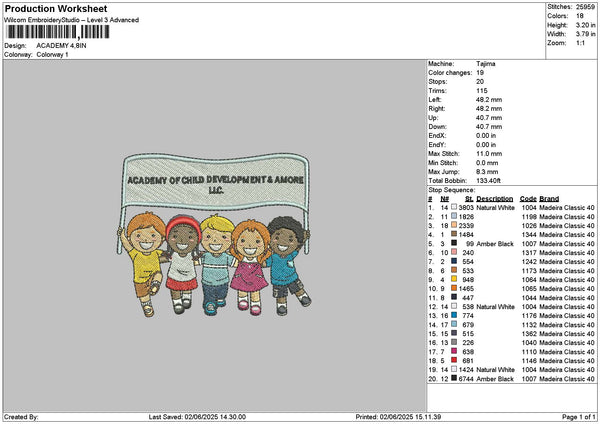Click the pink swatch beside stitch count 240
Screen dimensions: 600x424
(454, 252)
